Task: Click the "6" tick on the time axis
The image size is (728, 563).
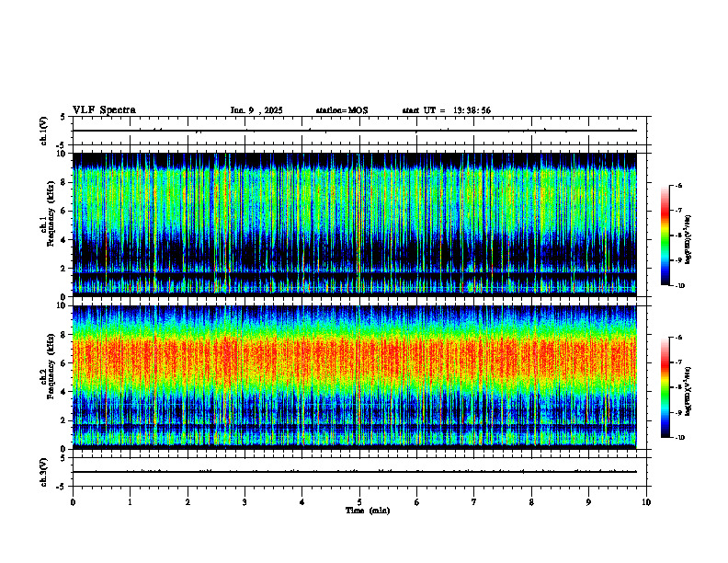Action: 417,502
